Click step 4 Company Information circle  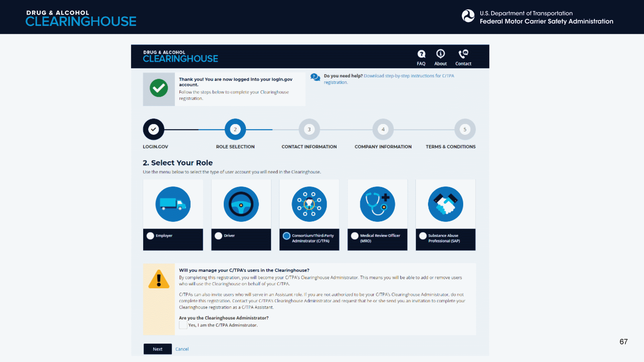pos(383,129)
